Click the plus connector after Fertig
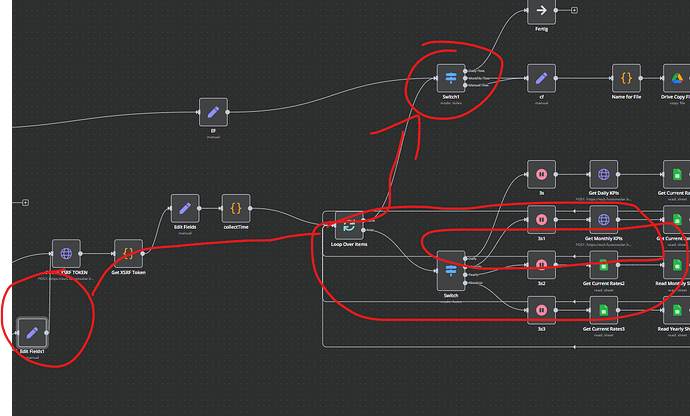This screenshot has width=690, height=416. [x=574, y=10]
